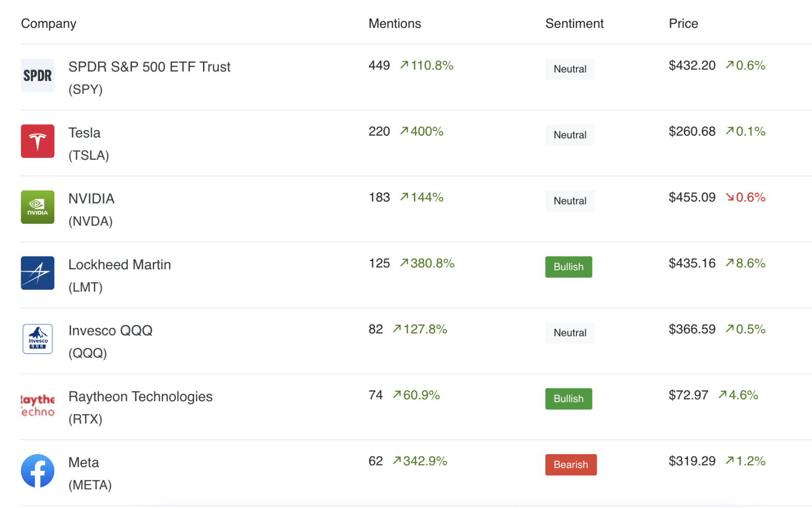Click the Invesco QQQ logo icon
The width and height of the screenshot is (812, 508).
tap(37, 339)
